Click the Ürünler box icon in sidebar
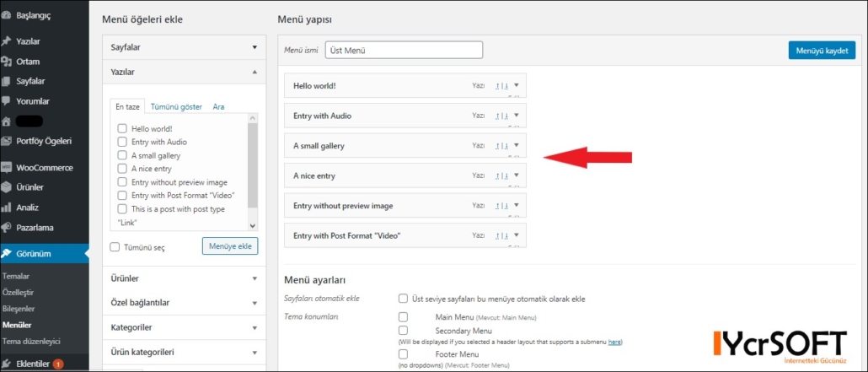868x372 pixels. click(x=6, y=187)
